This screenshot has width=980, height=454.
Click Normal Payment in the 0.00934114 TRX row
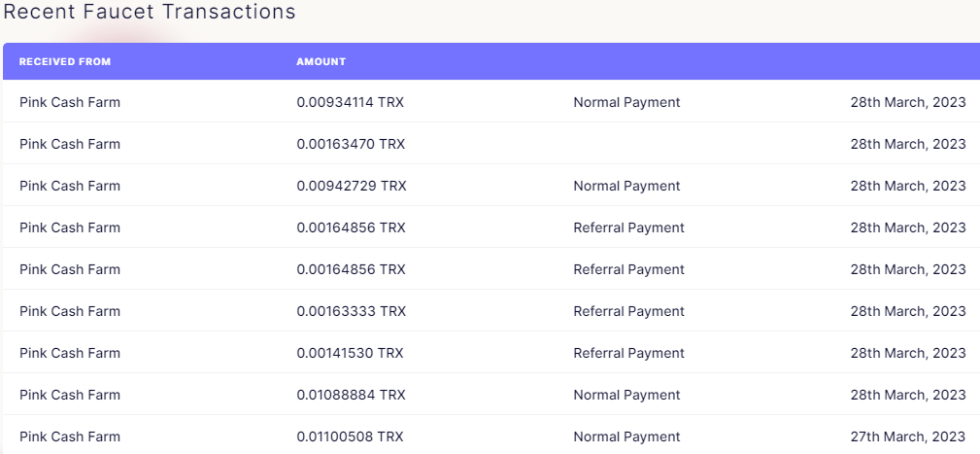click(x=626, y=102)
